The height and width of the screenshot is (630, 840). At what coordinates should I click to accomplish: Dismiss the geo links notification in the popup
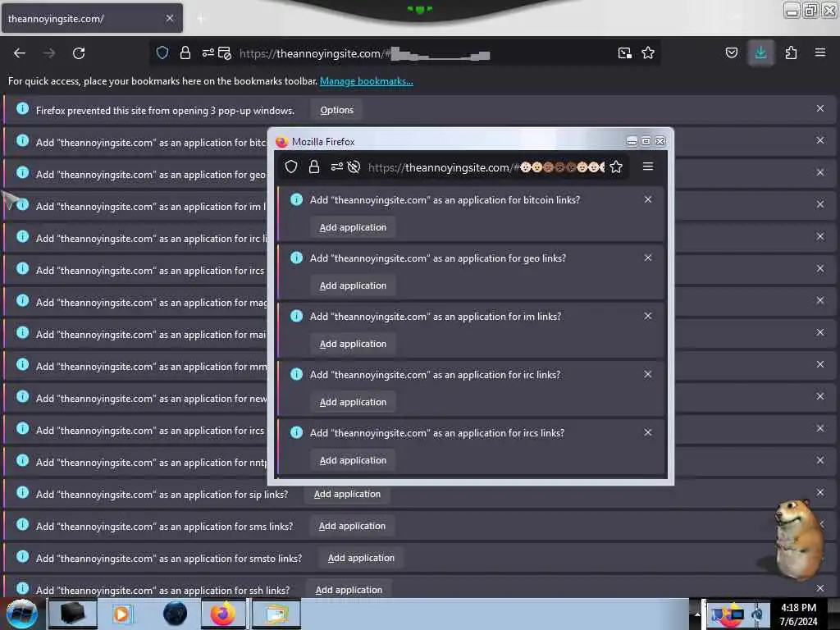pyautogui.click(x=648, y=258)
